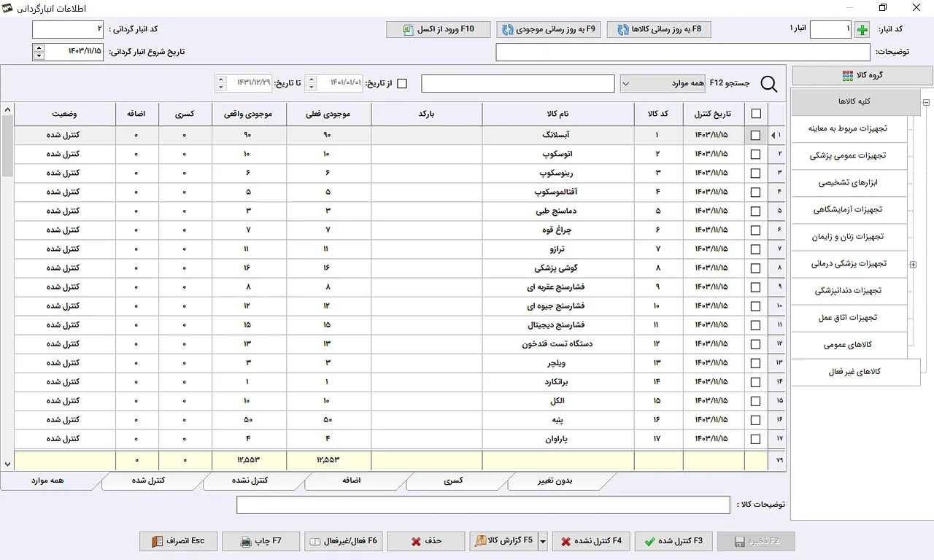Check the box for the اتوسکوپ row
Screen dimensions: 934x560
click(755, 155)
